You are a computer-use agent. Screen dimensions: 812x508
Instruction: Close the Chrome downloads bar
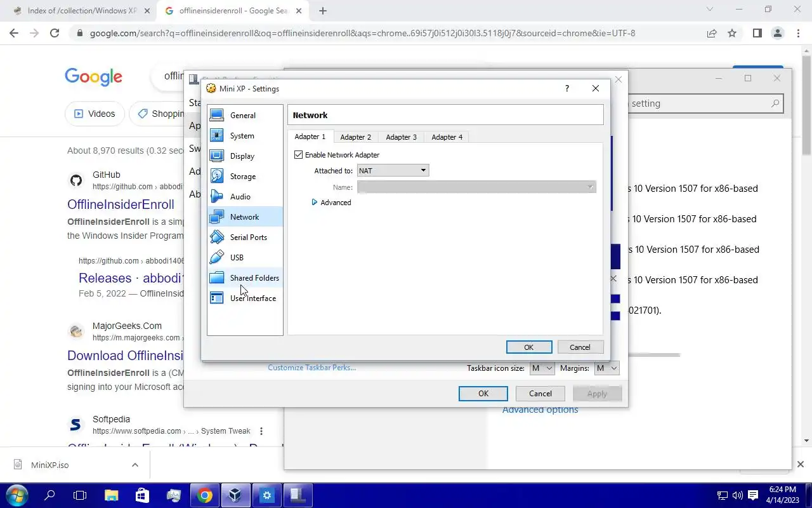(x=801, y=464)
